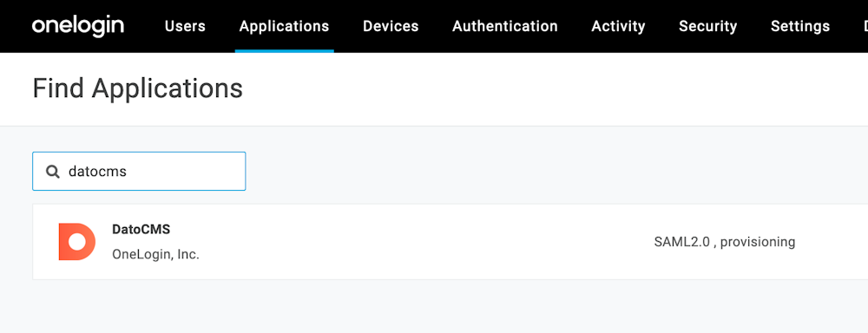This screenshot has height=333, width=868.
Task: Focus the search field containing datocms
Action: 139,172
